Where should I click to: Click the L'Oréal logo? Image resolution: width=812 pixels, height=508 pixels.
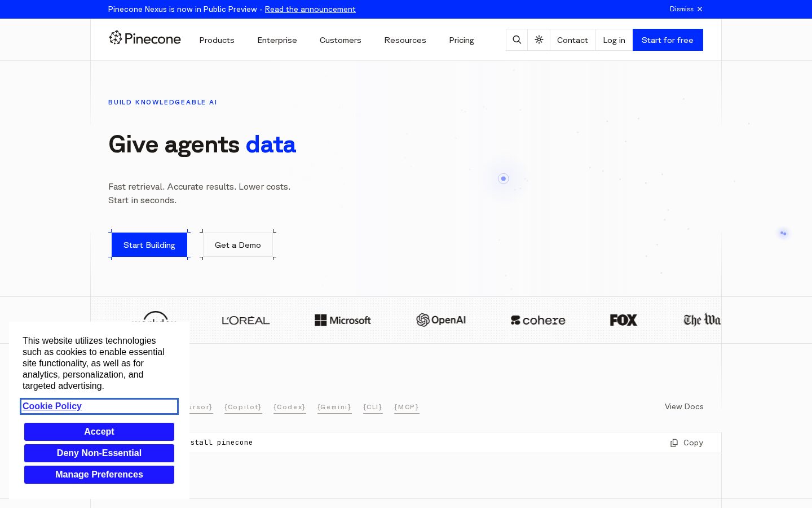[x=246, y=320]
